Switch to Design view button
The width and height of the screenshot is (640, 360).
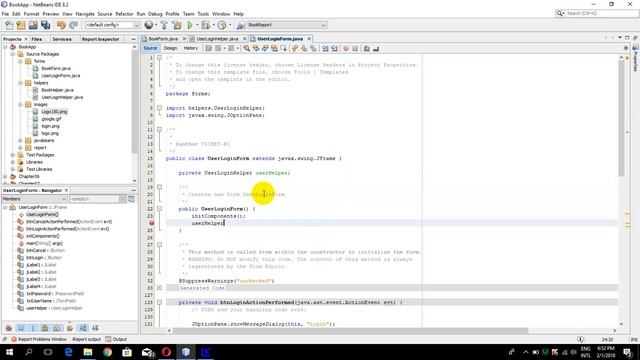(x=170, y=49)
